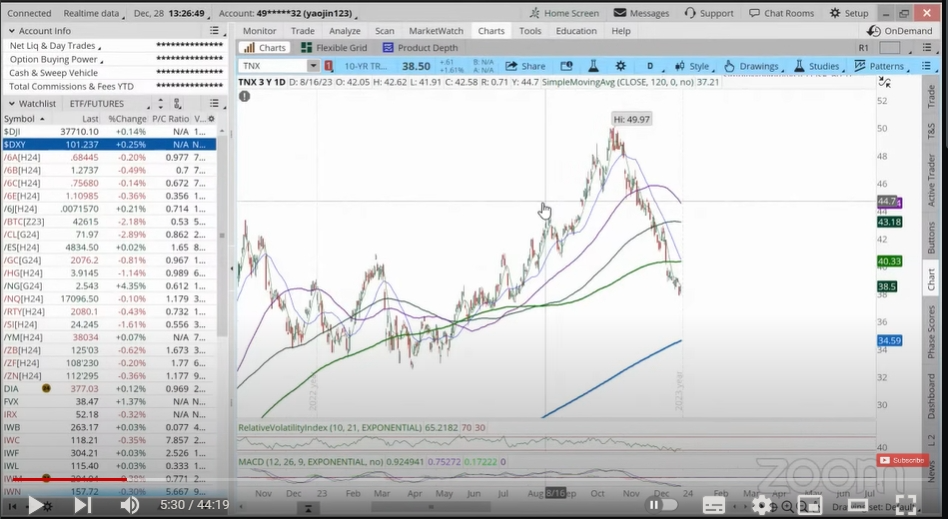The height and width of the screenshot is (519, 948).
Task: Switch to the Analyze tab
Action: (x=345, y=31)
